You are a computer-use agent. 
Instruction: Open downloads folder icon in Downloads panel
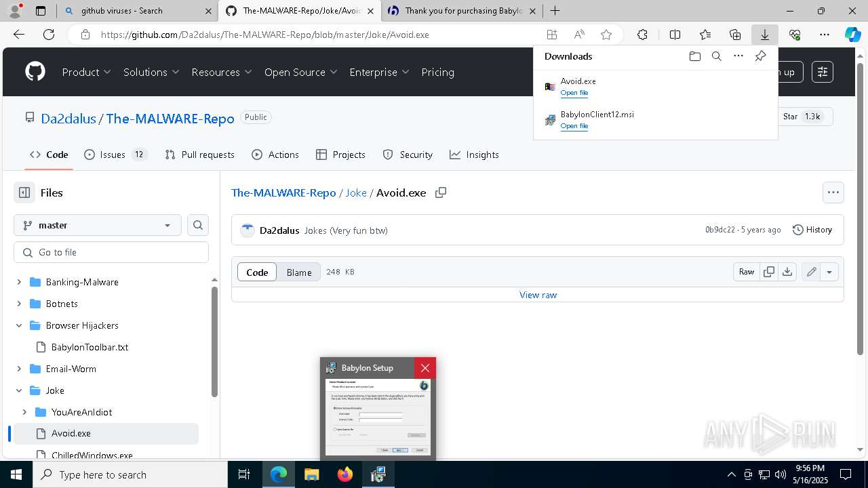point(694,56)
